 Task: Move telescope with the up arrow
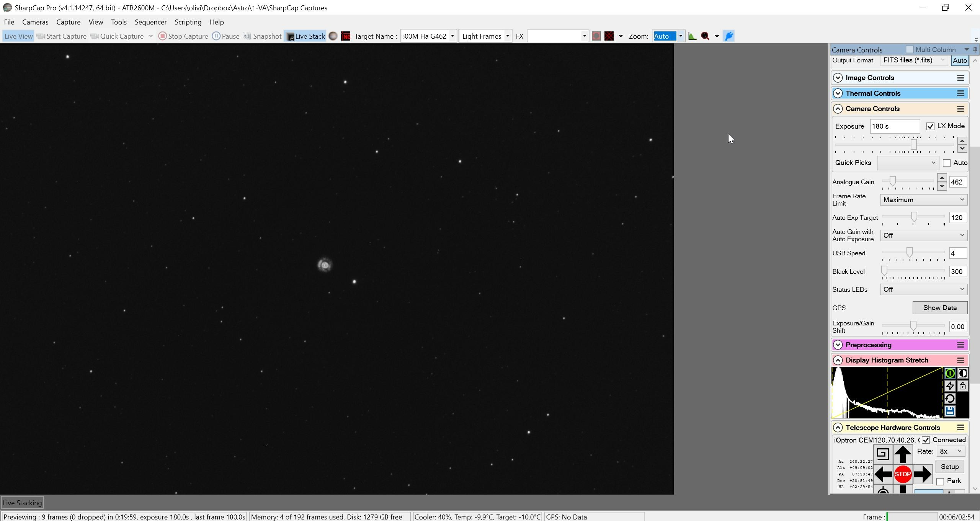point(902,454)
